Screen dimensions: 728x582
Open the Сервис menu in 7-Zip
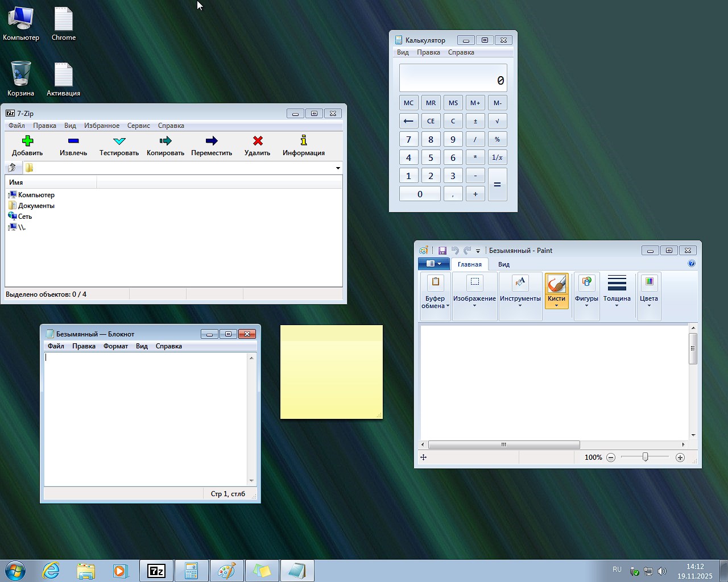[138, 126]
